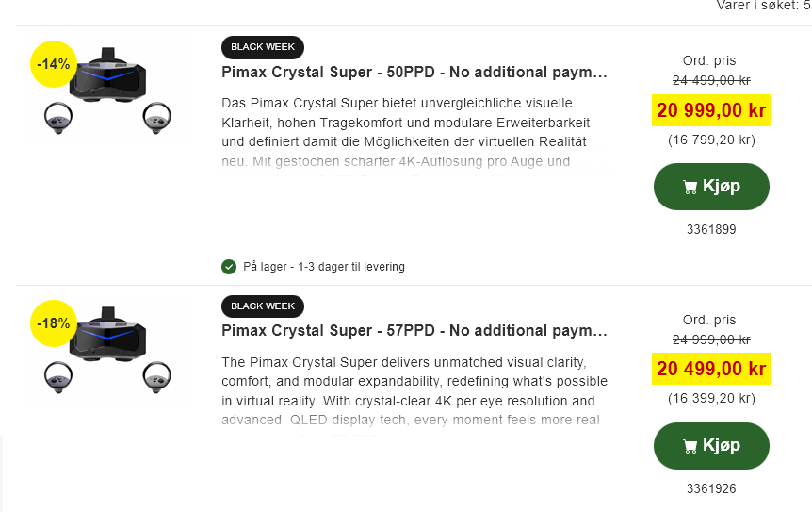Click the green in-stock checkmark icon

pos(229,267)
